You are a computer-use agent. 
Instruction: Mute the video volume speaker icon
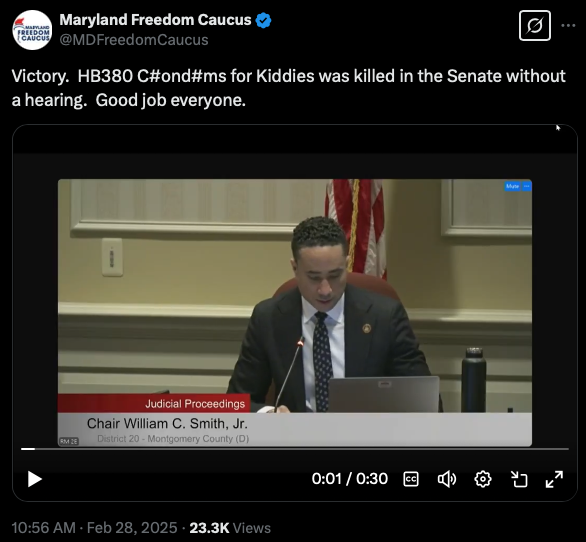pos(447,479)
